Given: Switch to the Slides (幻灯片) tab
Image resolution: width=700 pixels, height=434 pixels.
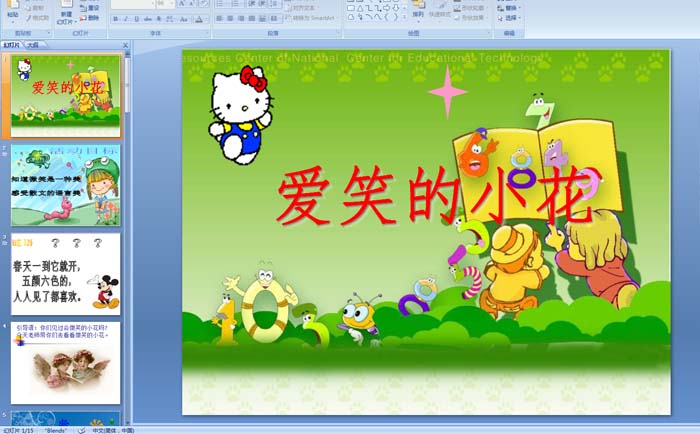Looking at the screenshot, I should click(12, 45).
